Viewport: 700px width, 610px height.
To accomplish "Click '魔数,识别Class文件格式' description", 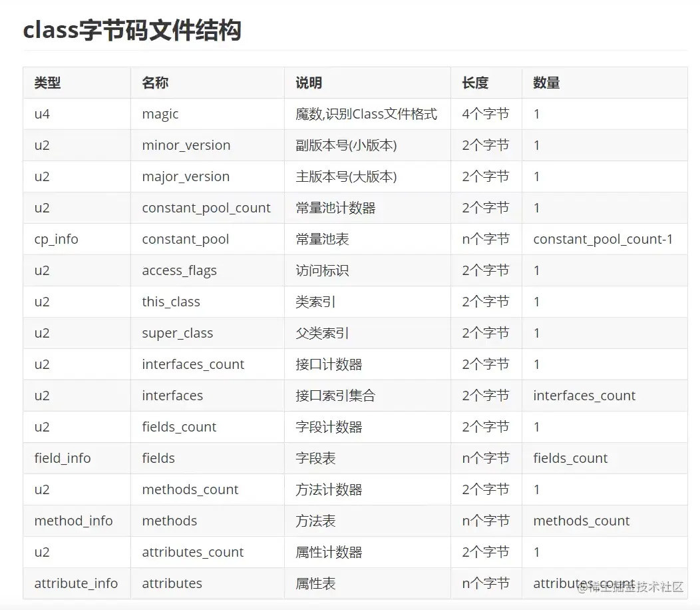I will point(366,114).
